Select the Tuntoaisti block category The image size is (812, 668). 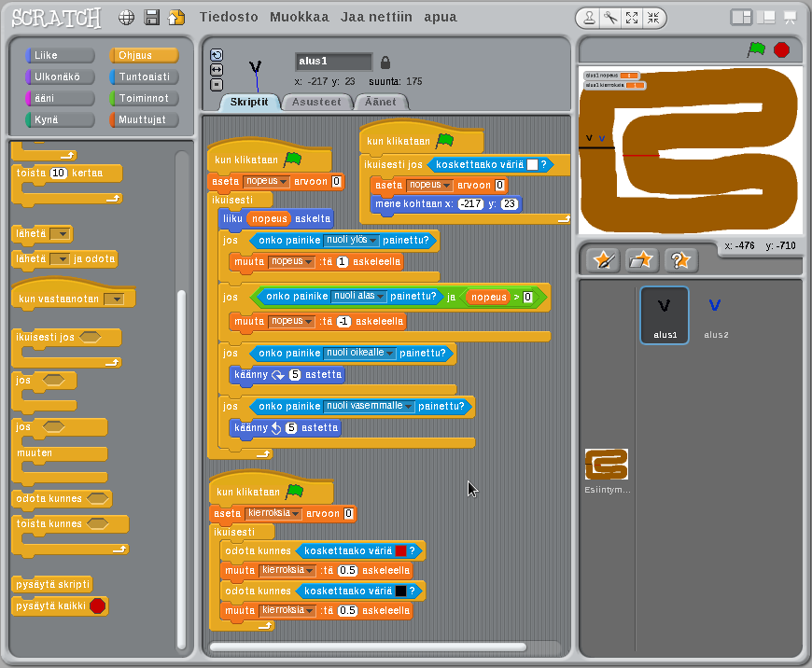pyautogui.click(x=144, y=77)
